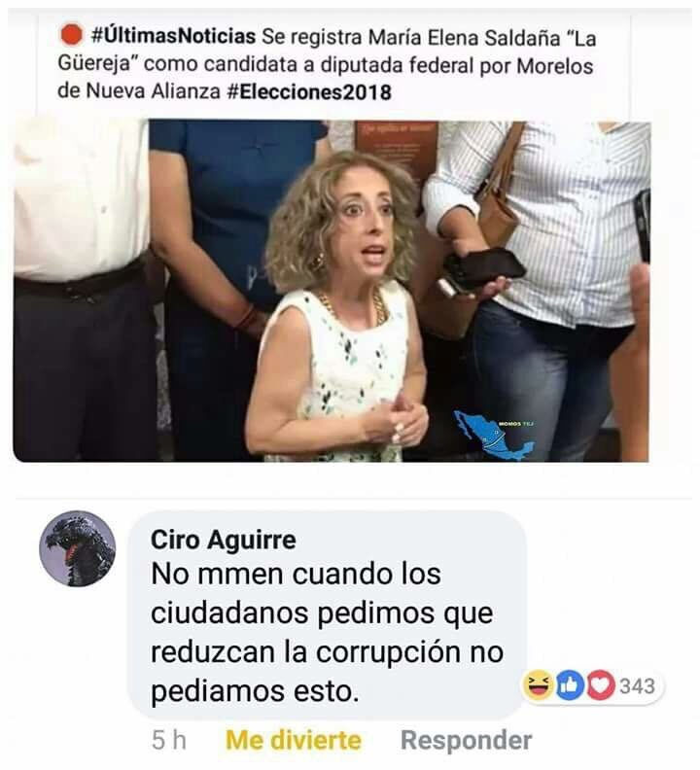Click the blue thumbs-up reaction icon
The image size is (700, 770).
click(570, 685)
